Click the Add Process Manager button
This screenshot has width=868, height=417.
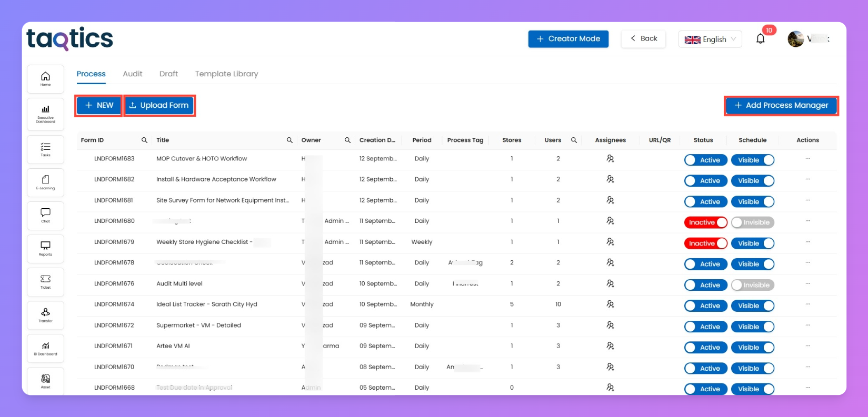click(x=781, y=106)
